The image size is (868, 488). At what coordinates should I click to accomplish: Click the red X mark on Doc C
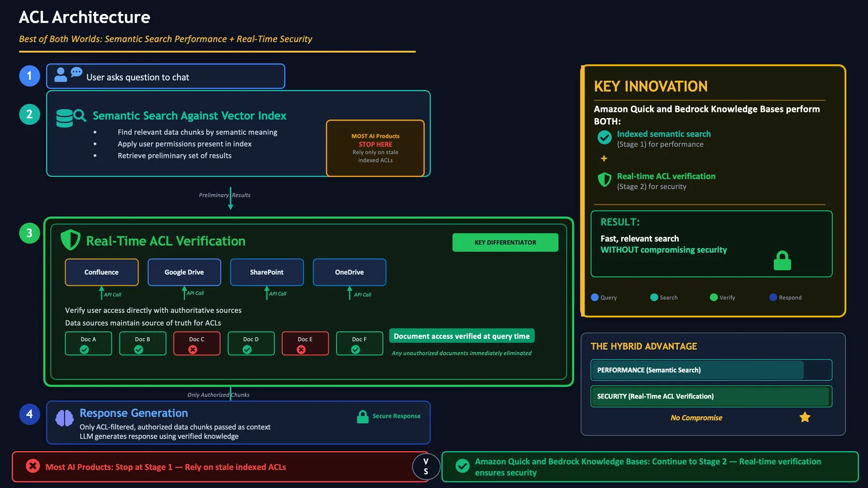193,350
